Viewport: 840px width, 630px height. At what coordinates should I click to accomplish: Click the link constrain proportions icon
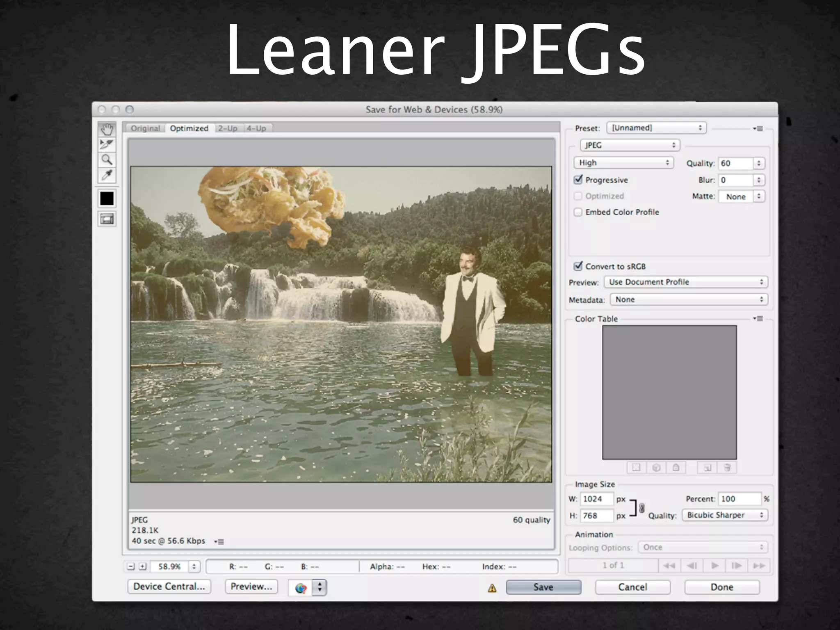point(641,508)
